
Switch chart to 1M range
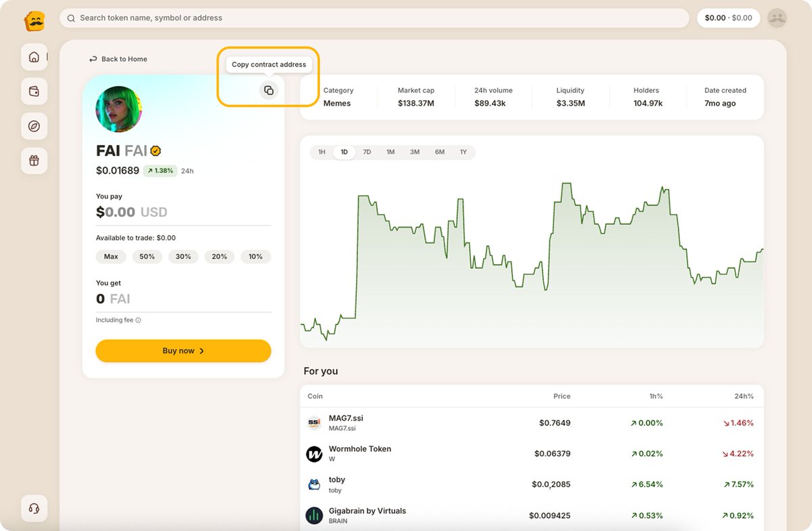[x=390, y=152]
